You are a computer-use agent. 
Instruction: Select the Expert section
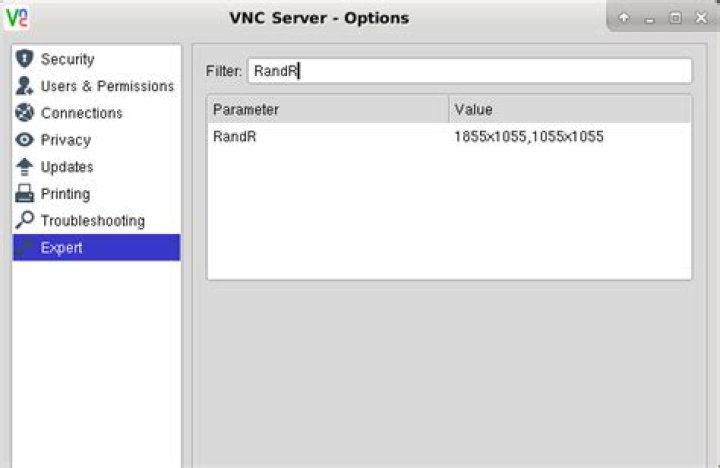[x=96, y=248]
